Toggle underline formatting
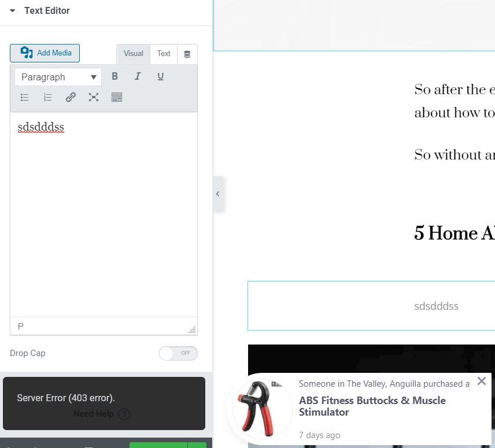Viewport: 495px width, 448px height. click(x=160, y=76)
